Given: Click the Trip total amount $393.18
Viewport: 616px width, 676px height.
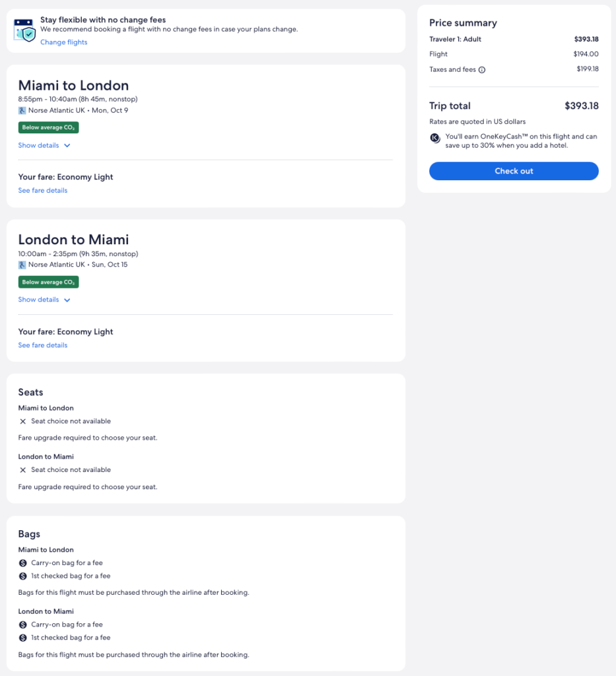Looking at the screenshot, I should 581,106.
